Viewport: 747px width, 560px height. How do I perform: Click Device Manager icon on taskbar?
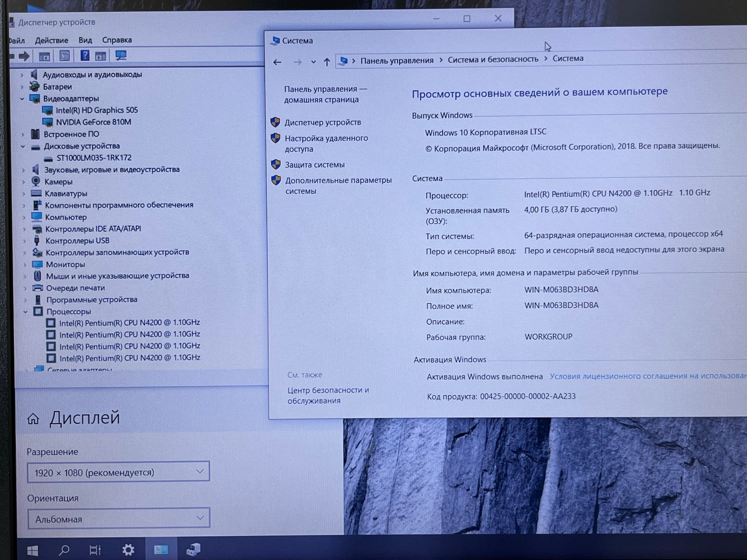pyautogui.click(x=193, y=549)
